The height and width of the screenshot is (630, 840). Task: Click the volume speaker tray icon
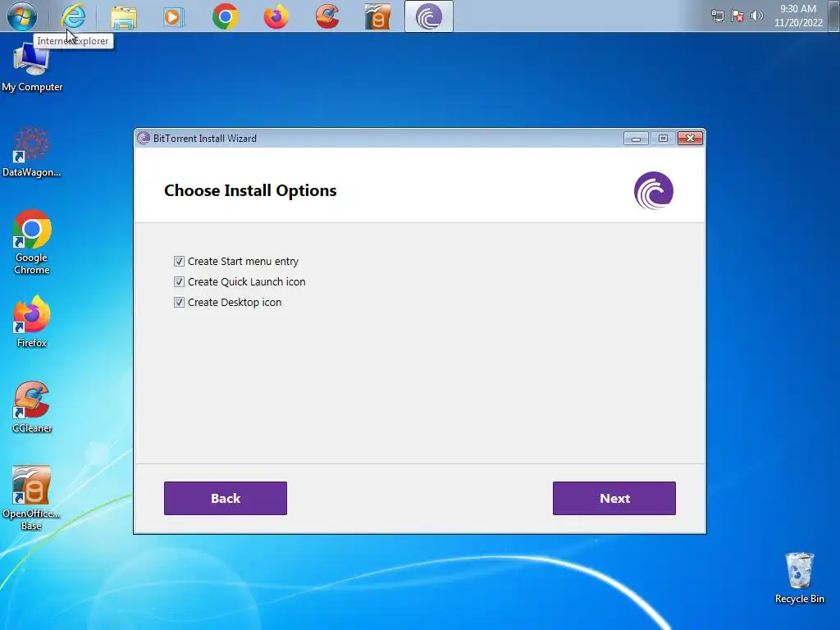(x=757, y=16)
